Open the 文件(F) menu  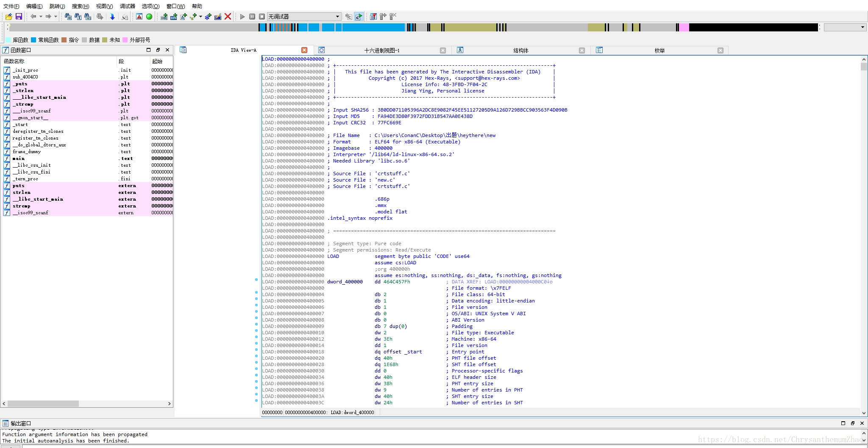(x=11, y=6)
